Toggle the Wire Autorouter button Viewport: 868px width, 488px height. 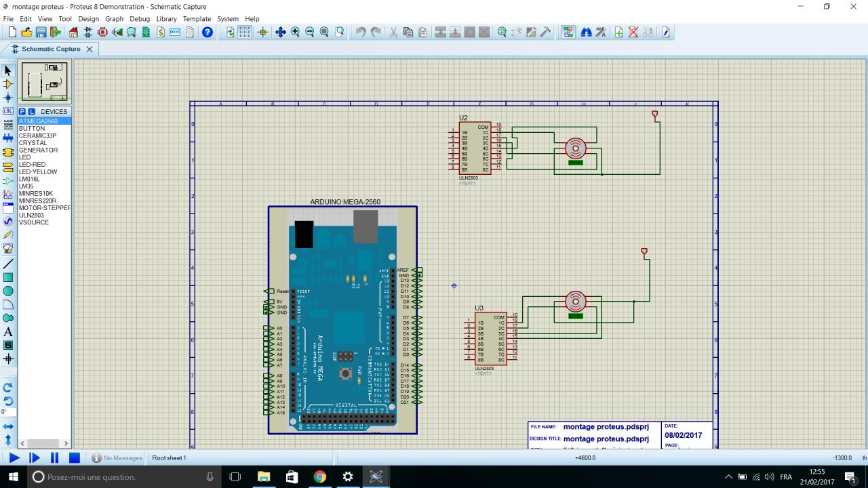[568, 32]
